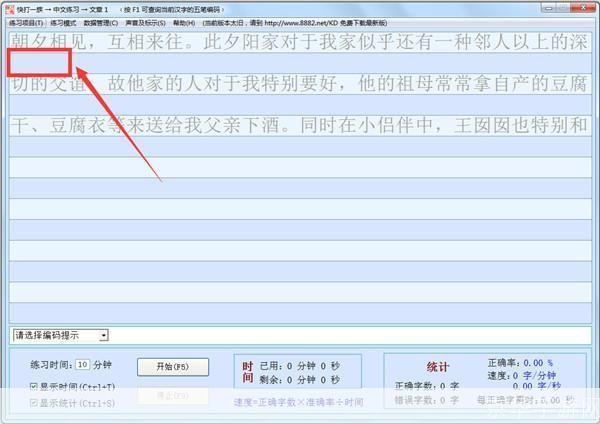Click the 速度=正确字数×准确率÷时间 formula text

point(299,402)
